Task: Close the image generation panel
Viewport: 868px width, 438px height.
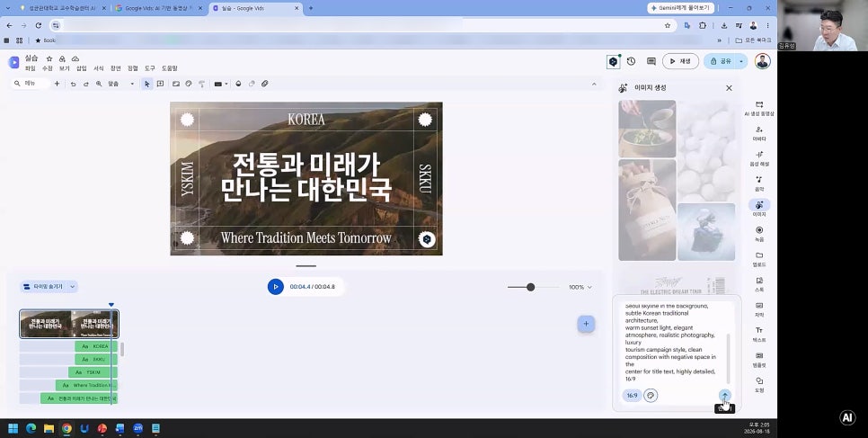Action: click(729, 87)
